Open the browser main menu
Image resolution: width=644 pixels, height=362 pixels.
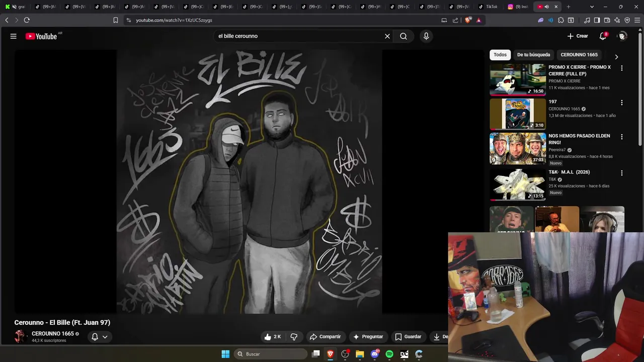(x=637, y=20)
